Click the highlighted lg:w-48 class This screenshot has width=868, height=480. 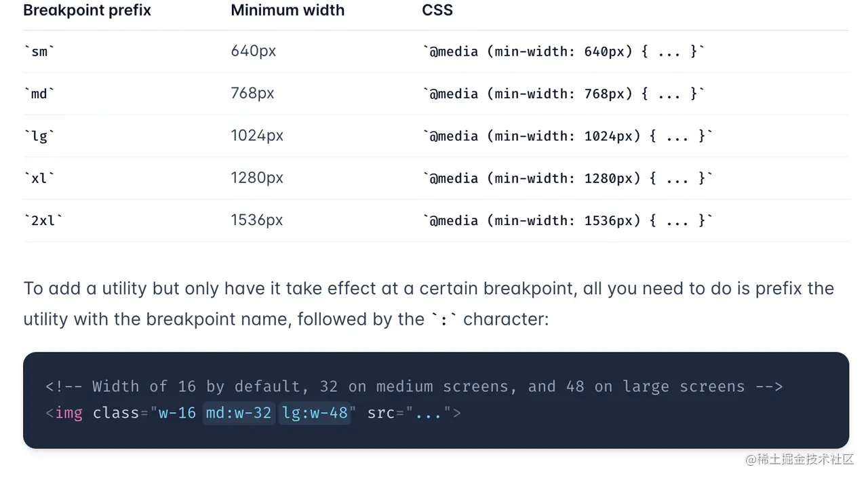(x=315, y=413)
